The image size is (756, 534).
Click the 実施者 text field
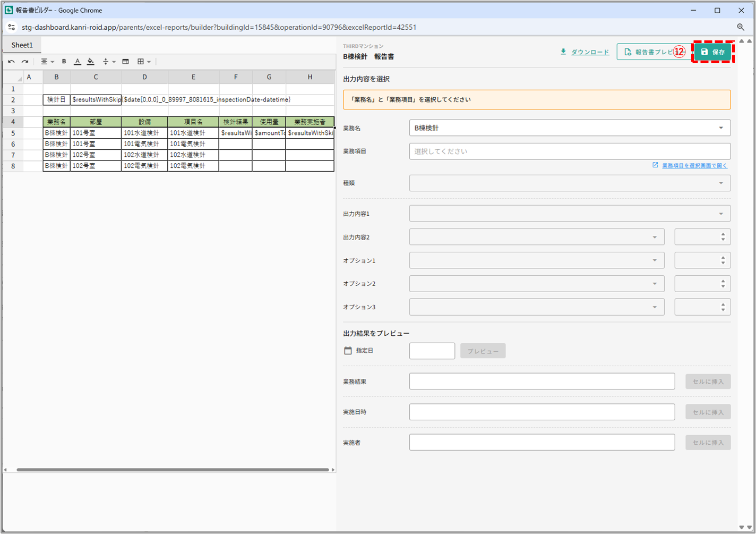pyautogui.click(x=542, y=442)
